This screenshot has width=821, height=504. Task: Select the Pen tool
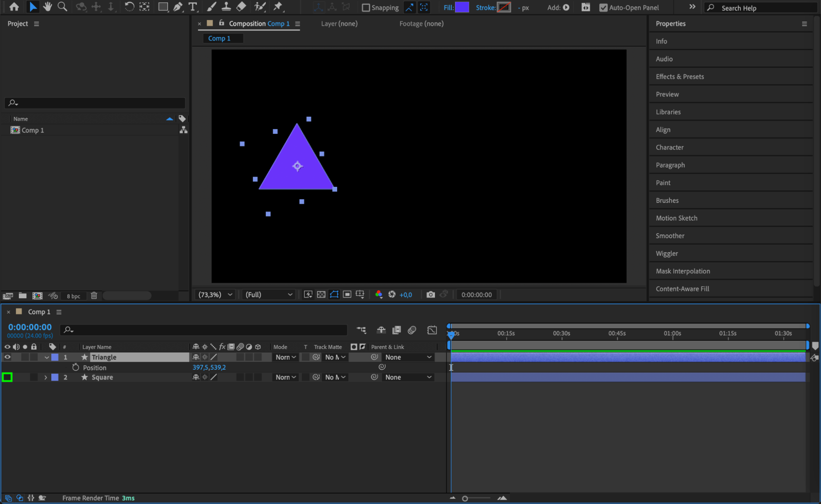pos(178,7)
